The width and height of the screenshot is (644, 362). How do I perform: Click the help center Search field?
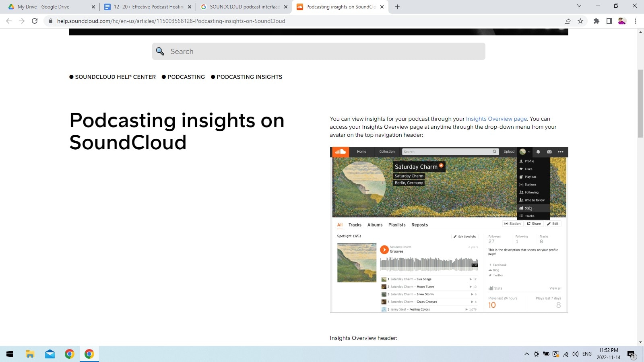319,51
